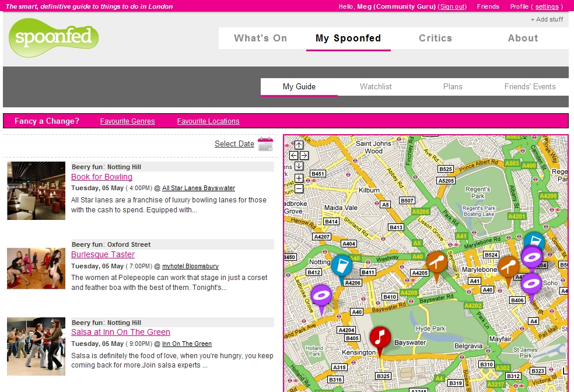Viewport: 574px width, 392px height.
Task: Pan the map right with the arrow
Action: 304,155
